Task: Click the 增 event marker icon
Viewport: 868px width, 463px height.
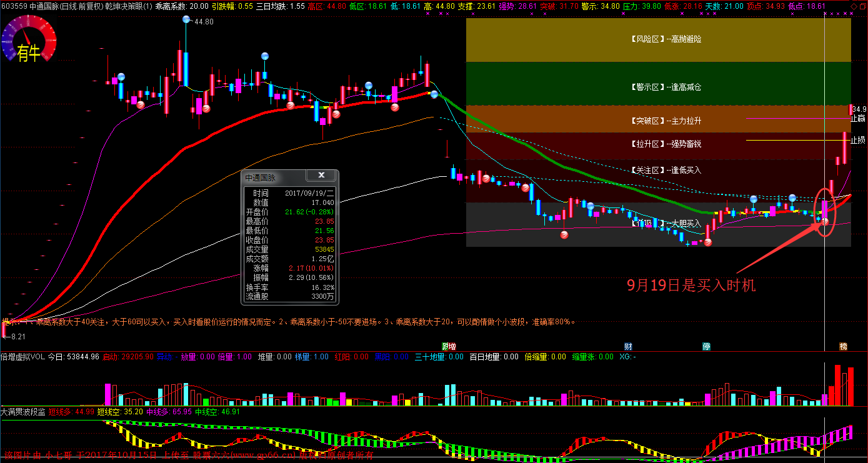Action: pyautogui.click(x=449, y=346)
